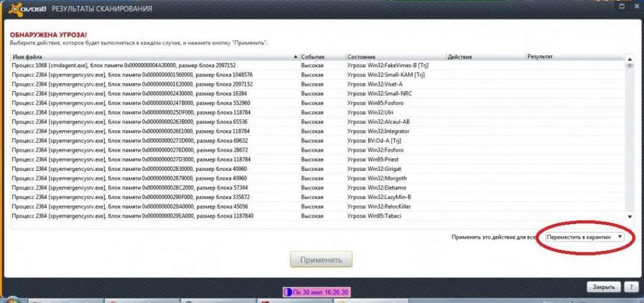This screenshot has width=644, height=303.
Task: Sort by the "Состояние" column header
Action: [x=395, y=57]
